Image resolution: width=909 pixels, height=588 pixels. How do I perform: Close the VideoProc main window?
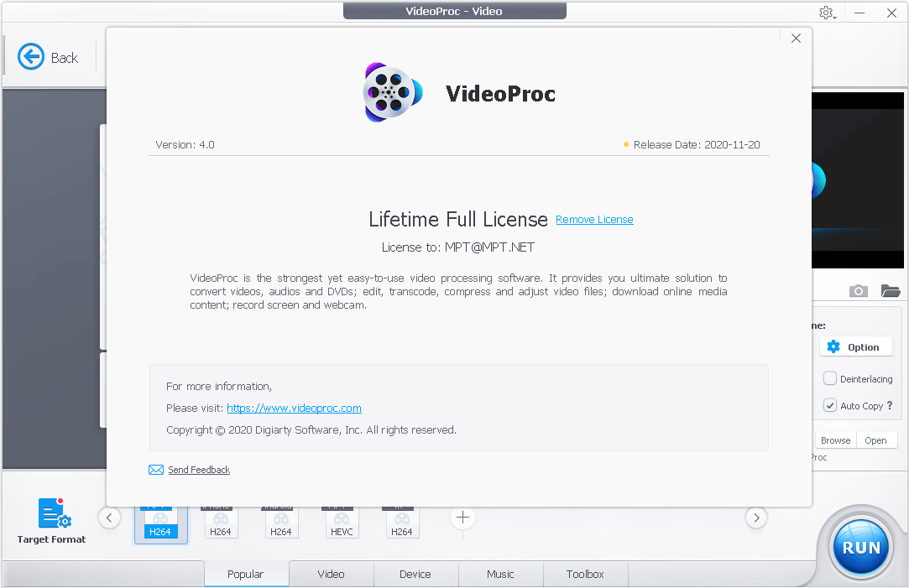tap(891, 13)
